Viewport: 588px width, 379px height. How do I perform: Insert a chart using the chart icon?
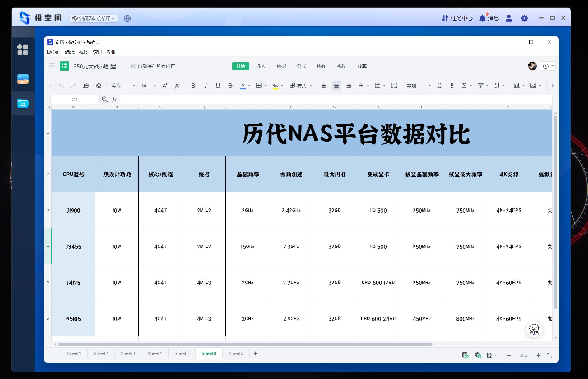pos(516,86)
